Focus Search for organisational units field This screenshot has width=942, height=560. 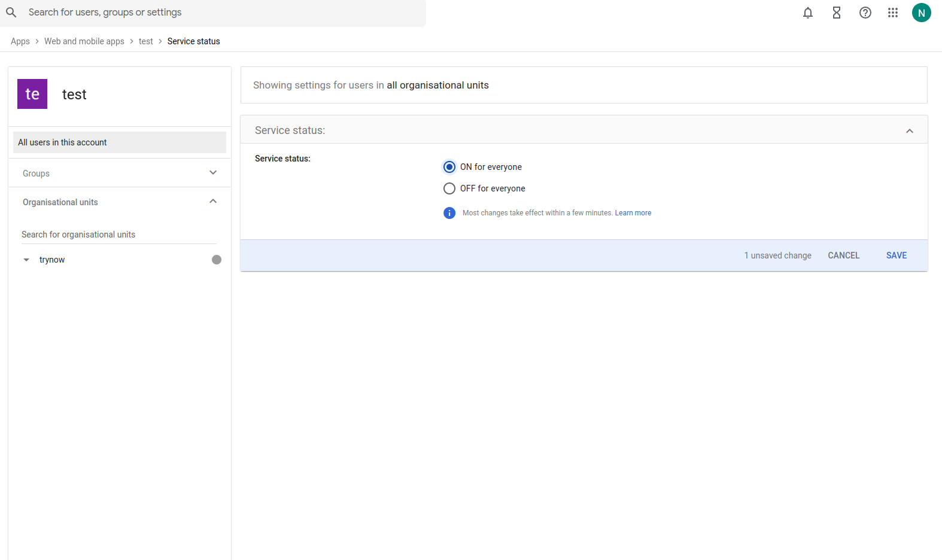click(x=119, y=235)
